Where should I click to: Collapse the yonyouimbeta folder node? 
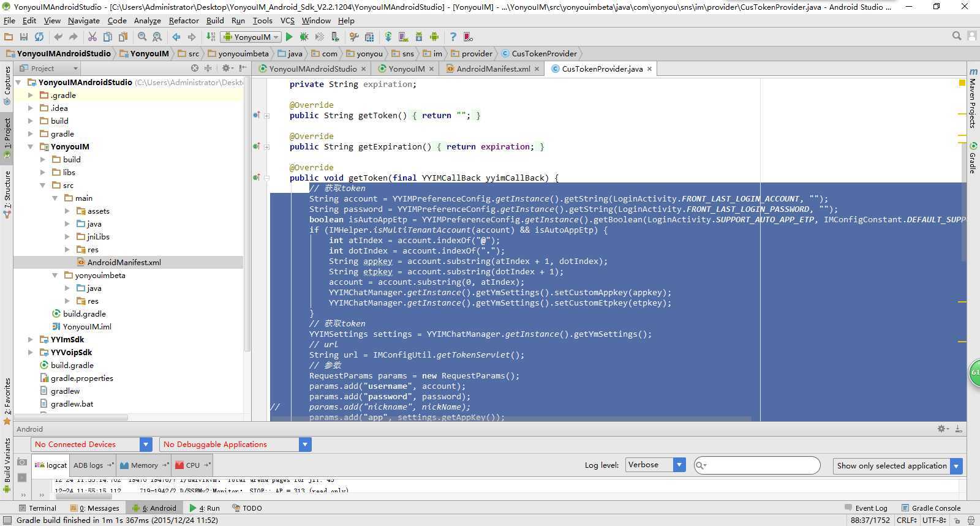pyautogui.click(x=55, y=275)
